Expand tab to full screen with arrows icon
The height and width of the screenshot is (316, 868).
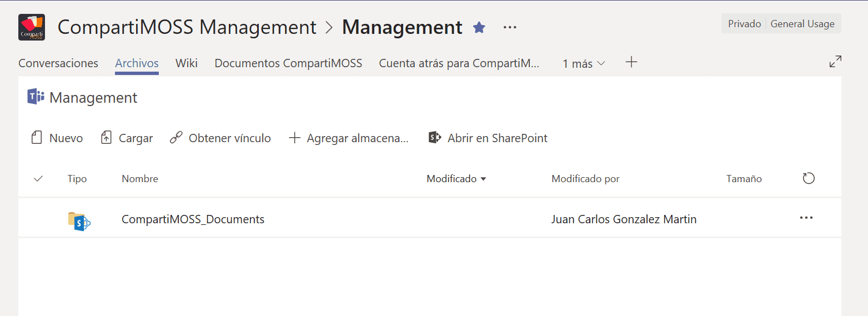click(835, 62)
